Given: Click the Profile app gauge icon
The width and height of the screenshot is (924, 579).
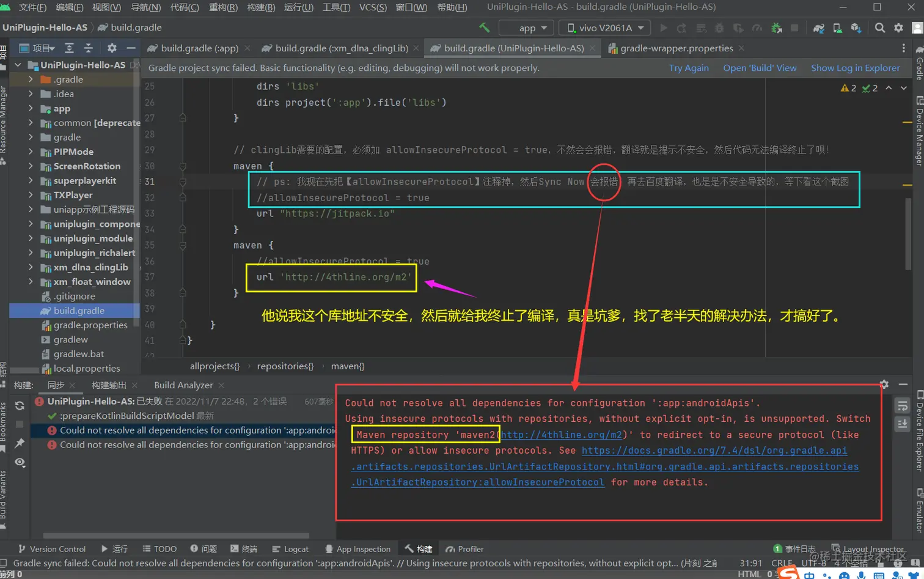Looking at the screenshot, I should pyautogui.click(x=757, y=28).
